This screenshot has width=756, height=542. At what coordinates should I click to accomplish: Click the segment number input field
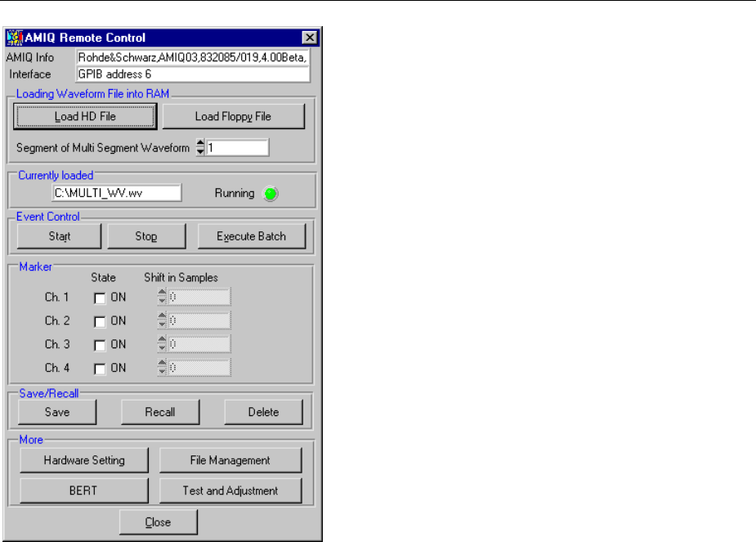click(x=237, y=147)
